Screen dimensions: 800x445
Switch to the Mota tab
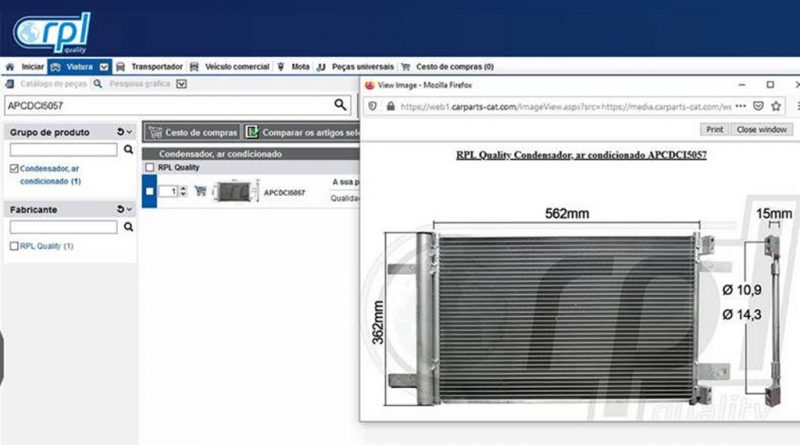pyautogui.click(x=301, y=67)
